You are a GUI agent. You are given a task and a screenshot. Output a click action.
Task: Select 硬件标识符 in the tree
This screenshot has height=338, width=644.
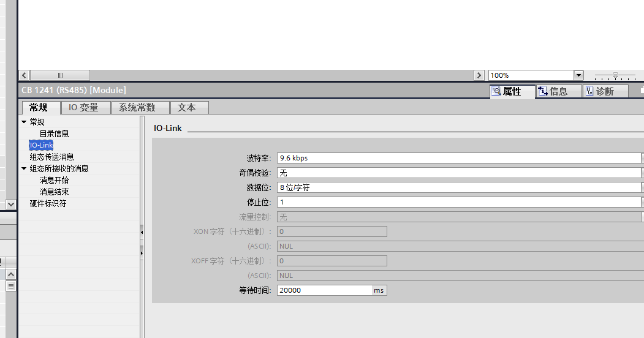tap(48, 203)
